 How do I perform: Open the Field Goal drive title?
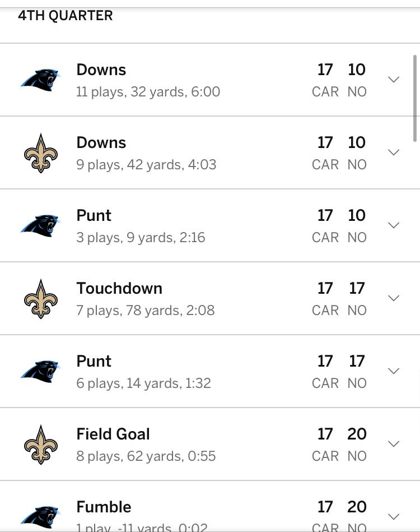tap(113, 434)
